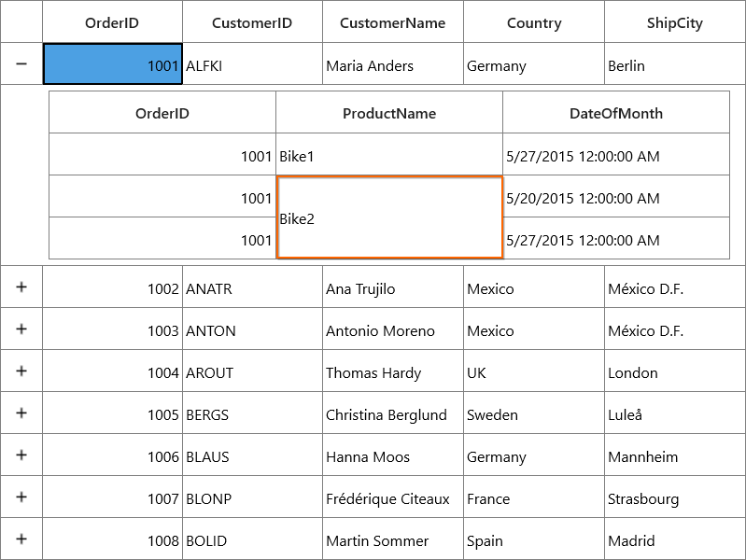This screenshot has width=746, height=560.
Task: Select the merged Bike2 cell
Action: click(x=389, y=217)
